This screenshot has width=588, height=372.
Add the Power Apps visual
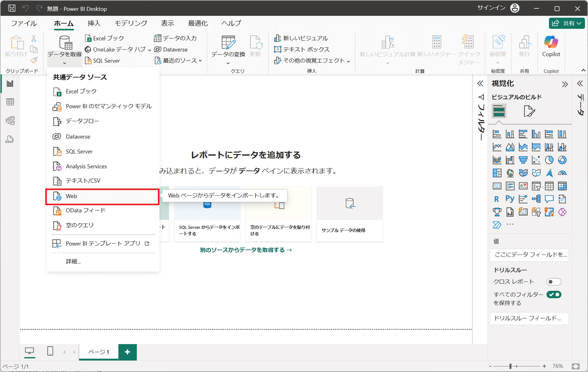tap(562, 212)
